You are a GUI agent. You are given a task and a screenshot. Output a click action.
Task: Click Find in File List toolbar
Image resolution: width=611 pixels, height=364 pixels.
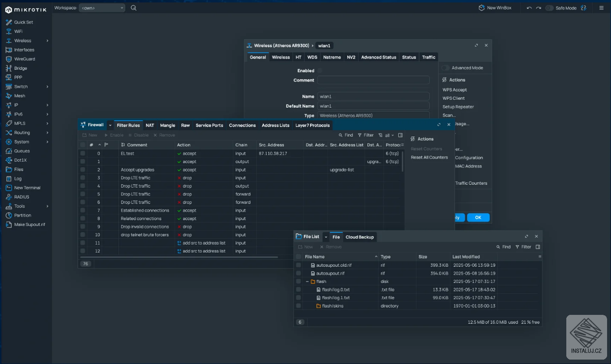tap(503, 247)
